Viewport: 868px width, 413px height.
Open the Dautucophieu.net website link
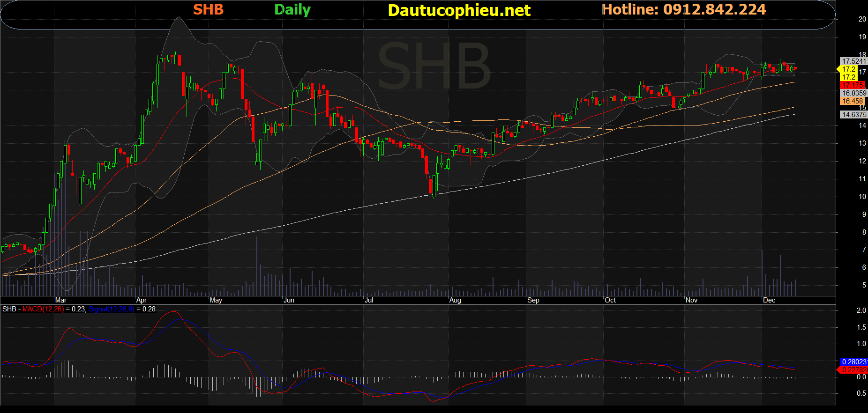[x=459, y=10]
